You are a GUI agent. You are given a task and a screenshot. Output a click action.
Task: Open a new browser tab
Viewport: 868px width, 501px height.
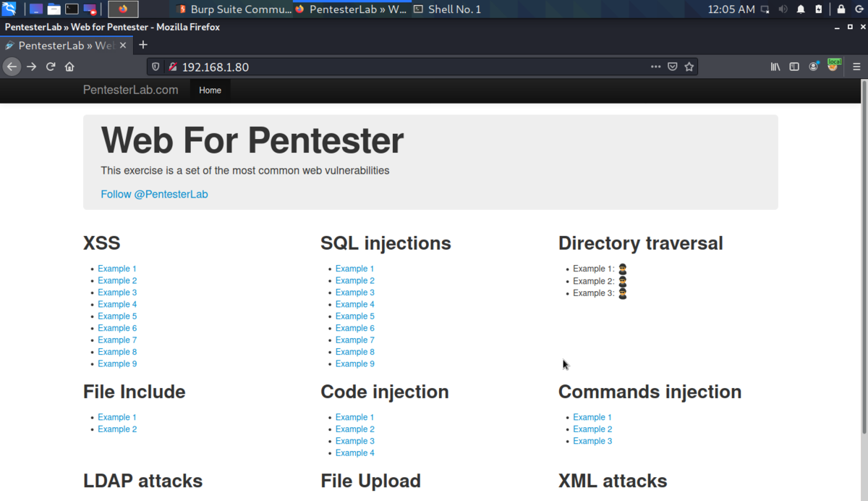coord(143,45)
